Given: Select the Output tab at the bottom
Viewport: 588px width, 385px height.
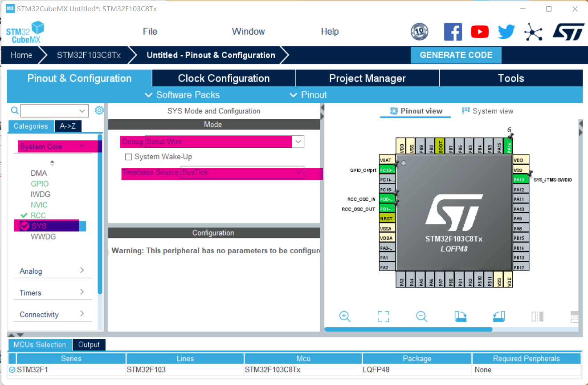Looking at the screenshot, I should click(89, 344).
